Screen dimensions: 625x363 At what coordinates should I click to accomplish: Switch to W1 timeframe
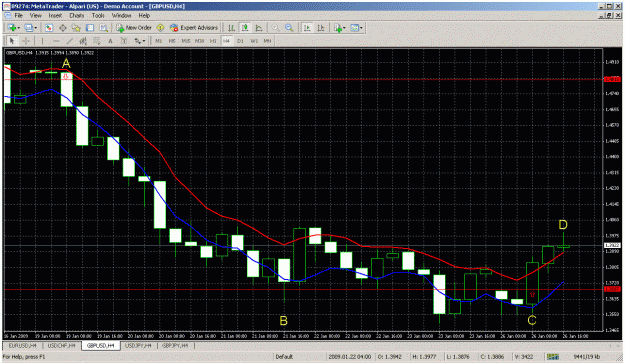tap(254, 41)
